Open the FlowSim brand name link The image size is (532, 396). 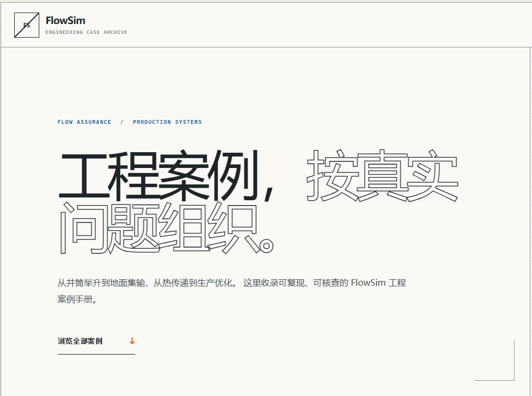point(65,20)
